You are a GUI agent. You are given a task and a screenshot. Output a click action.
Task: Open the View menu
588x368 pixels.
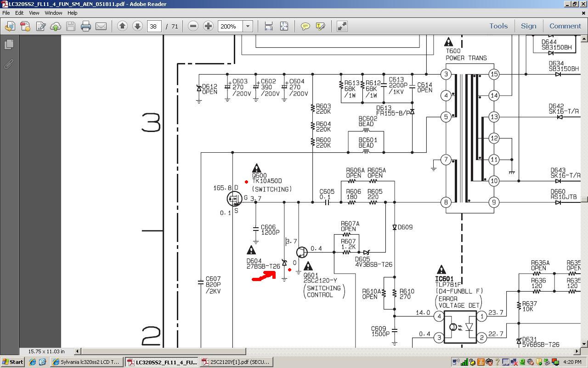(34, 13)
